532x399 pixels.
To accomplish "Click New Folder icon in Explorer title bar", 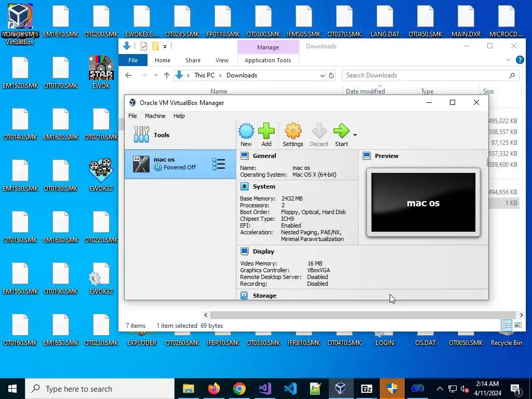I will [x=155, y=46].
